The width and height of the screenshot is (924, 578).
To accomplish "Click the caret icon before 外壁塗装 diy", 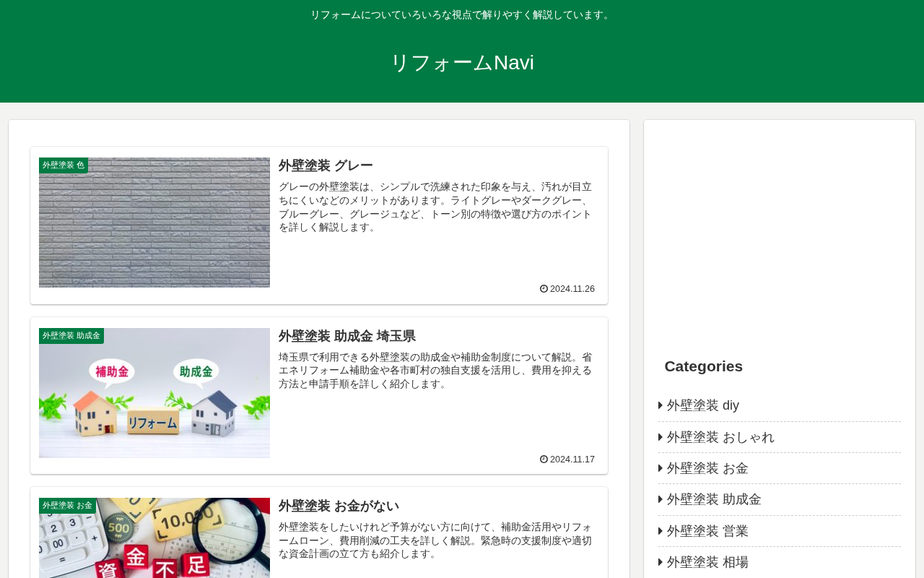I will 661,405.
